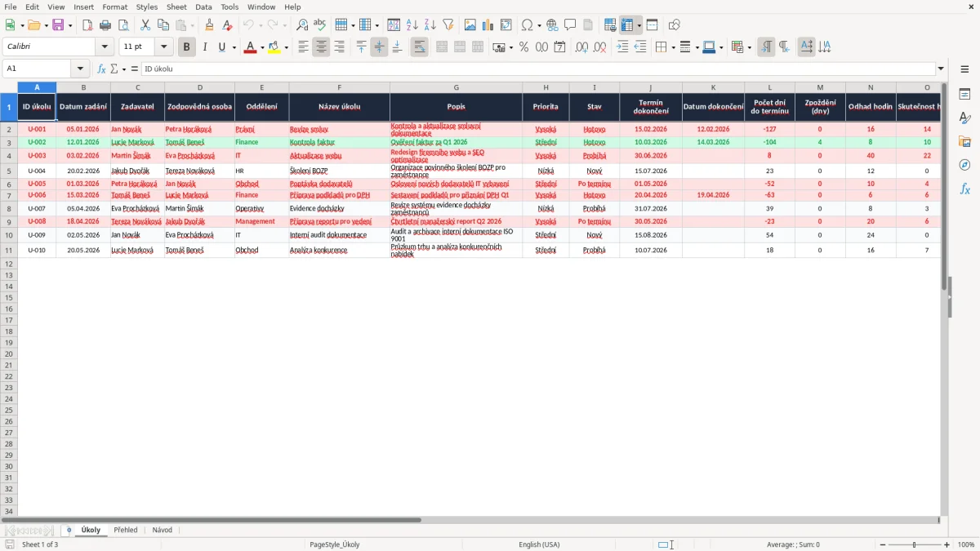Click the Clear Direct Formatting icon
Viewport: 980px width, 551px height.
[227, 25]
